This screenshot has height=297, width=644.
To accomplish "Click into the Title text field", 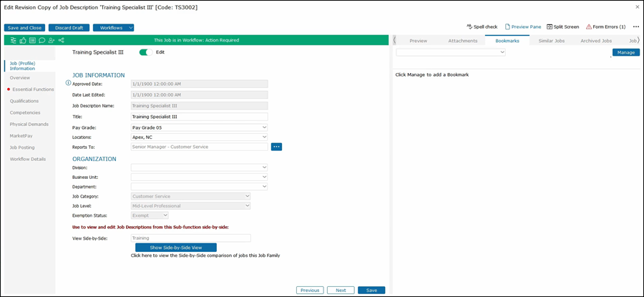I will pos(198,117).
